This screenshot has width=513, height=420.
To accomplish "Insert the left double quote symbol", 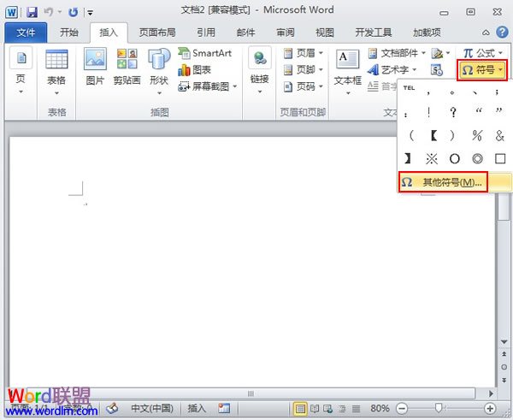I will coord(478,112).
